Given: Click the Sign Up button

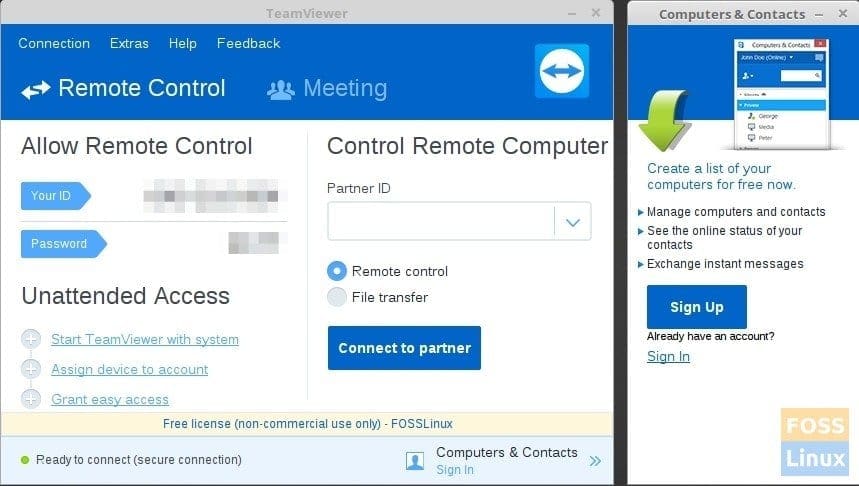Looking at the screenshot, I should tap(696, 307).
